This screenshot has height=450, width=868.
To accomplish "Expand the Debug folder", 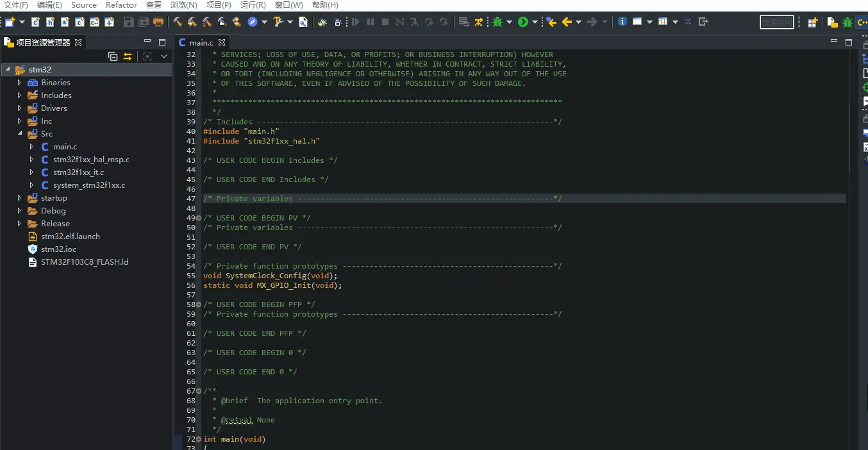I will click(19, 210).
